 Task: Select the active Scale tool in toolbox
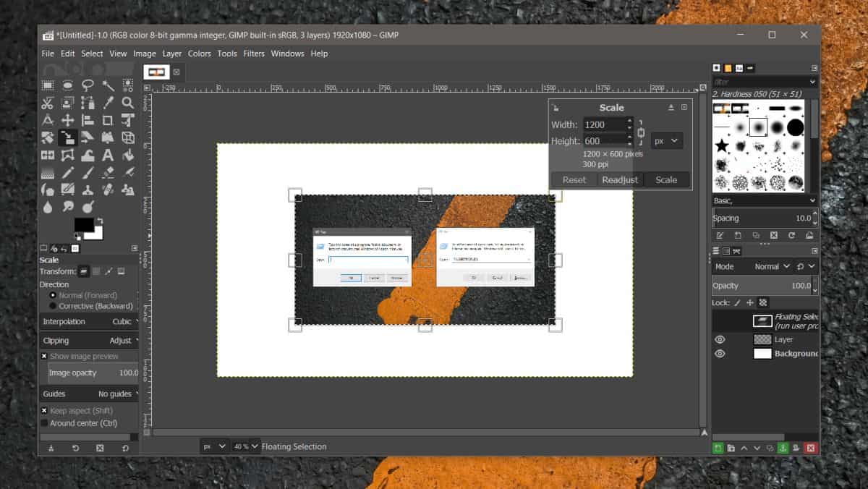[68, 137]
